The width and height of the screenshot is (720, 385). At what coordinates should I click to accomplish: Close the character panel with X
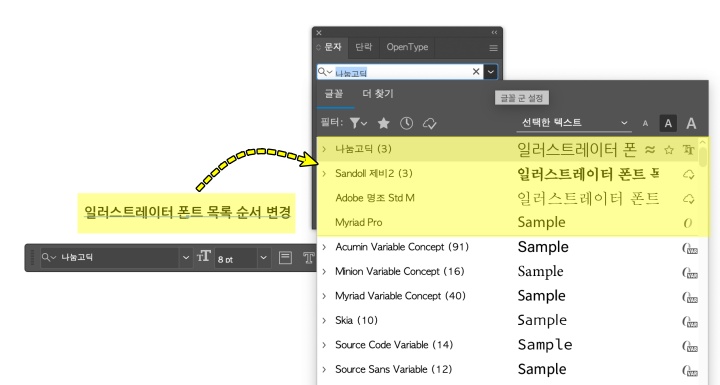319,33
